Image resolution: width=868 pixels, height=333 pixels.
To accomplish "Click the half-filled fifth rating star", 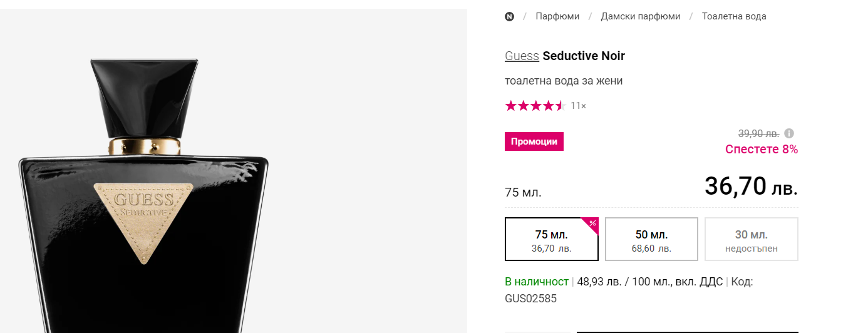I will coord(561,106).
